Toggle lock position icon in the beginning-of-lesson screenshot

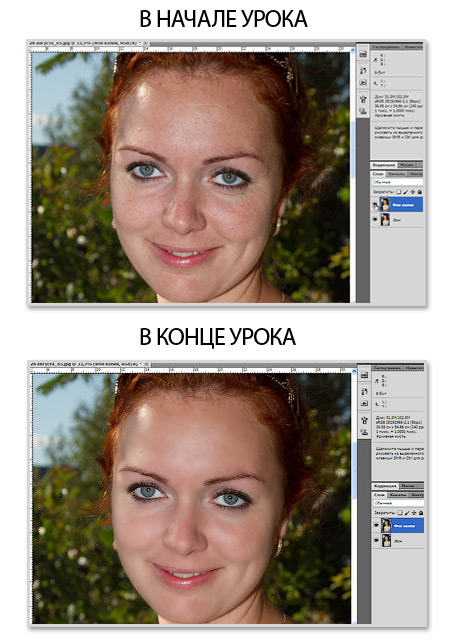pyautogui.click(x=412, y=192)
